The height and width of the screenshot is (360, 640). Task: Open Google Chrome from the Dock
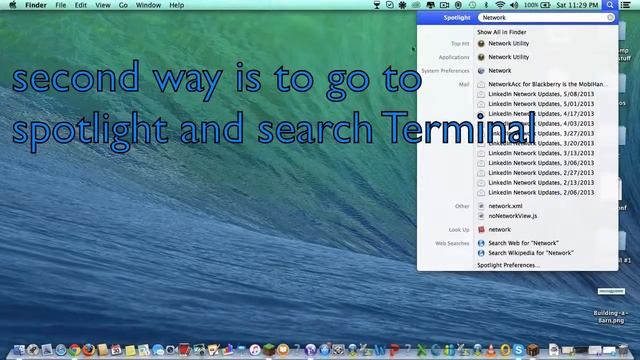tap(74, 350)
